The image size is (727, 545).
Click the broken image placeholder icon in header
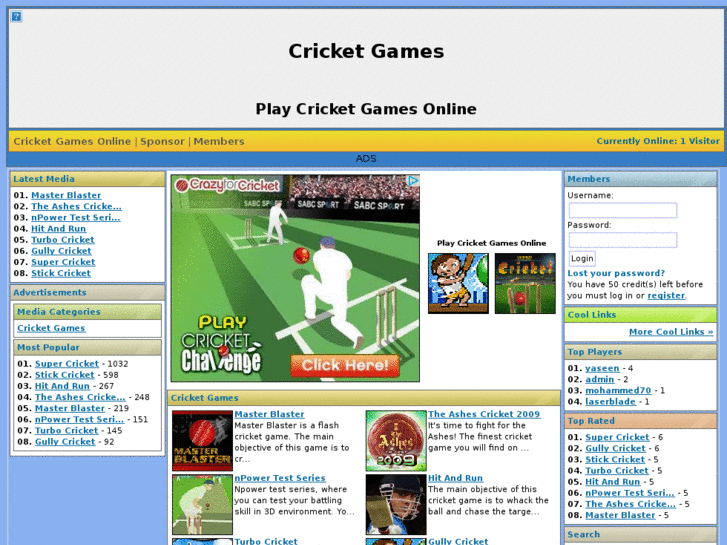[16, 17]
